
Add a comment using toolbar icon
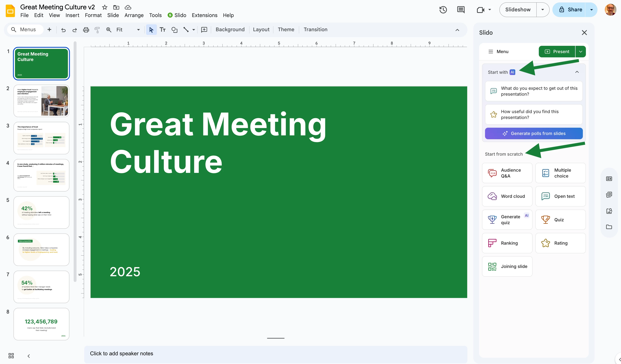coord(204,30)
